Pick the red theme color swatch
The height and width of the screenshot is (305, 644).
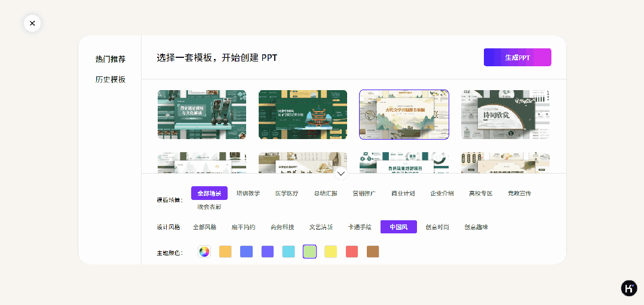(x=351, y=252)
